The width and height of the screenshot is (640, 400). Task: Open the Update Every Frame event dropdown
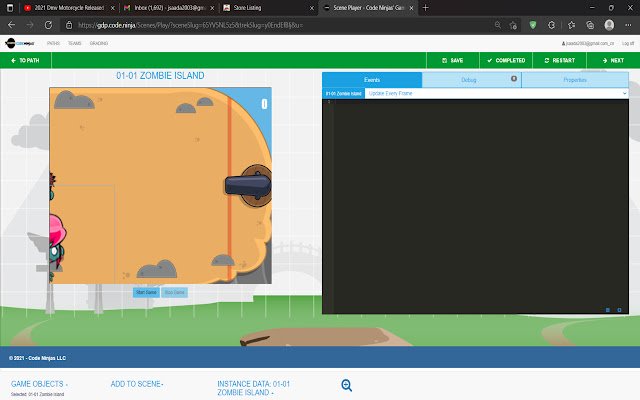tap(497, 93)
